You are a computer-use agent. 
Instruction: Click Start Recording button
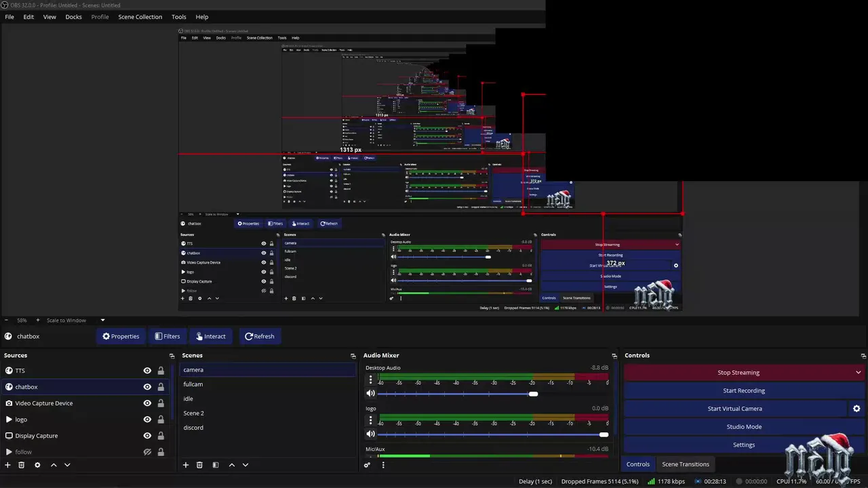(x=744, y=390)
